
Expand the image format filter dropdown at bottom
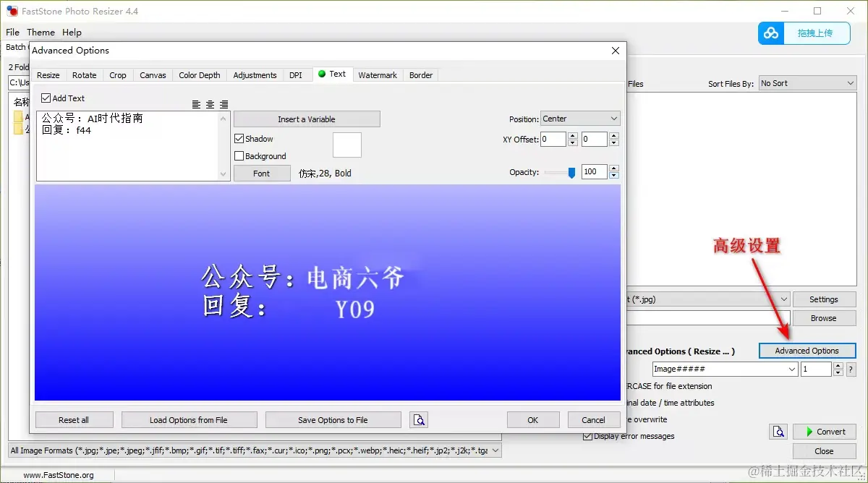[498, 450]
